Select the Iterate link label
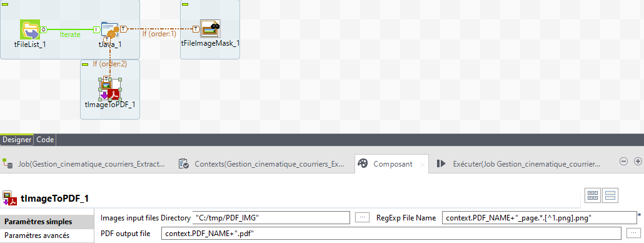This screenshot has height=243, width=644. pyautogui.click(x=70, y=34)
